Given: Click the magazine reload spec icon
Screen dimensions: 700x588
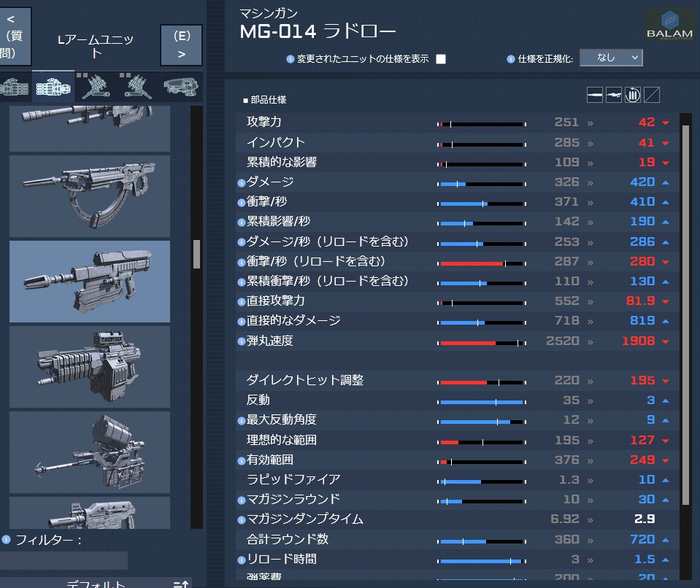Looking at the screenshot, I should (x=633, y=95).
